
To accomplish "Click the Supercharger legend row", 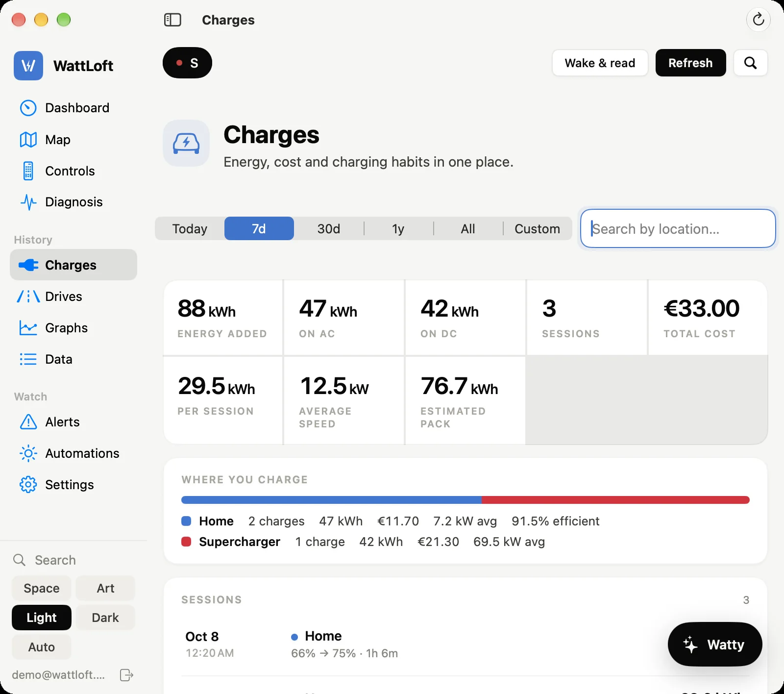I will [363, 542].
